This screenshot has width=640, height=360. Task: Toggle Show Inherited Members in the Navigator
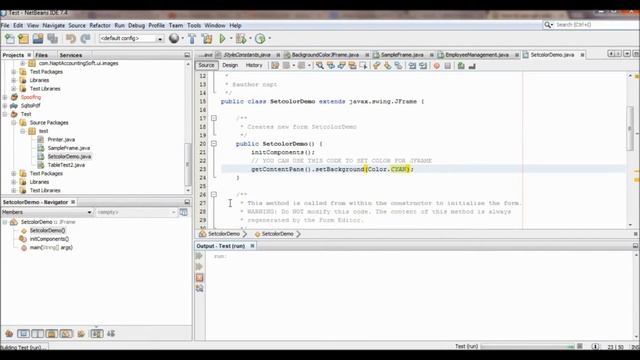click(x=9, y=334)
